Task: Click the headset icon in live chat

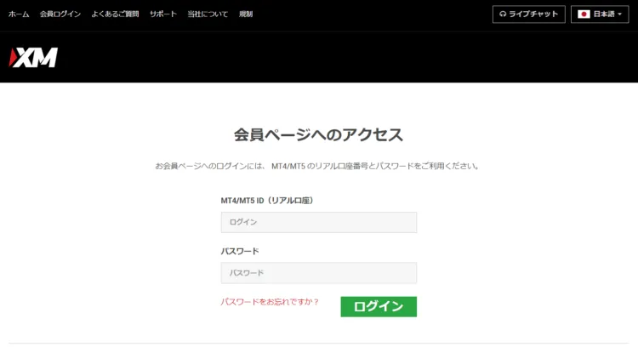Action: click(x=504, y=14)
